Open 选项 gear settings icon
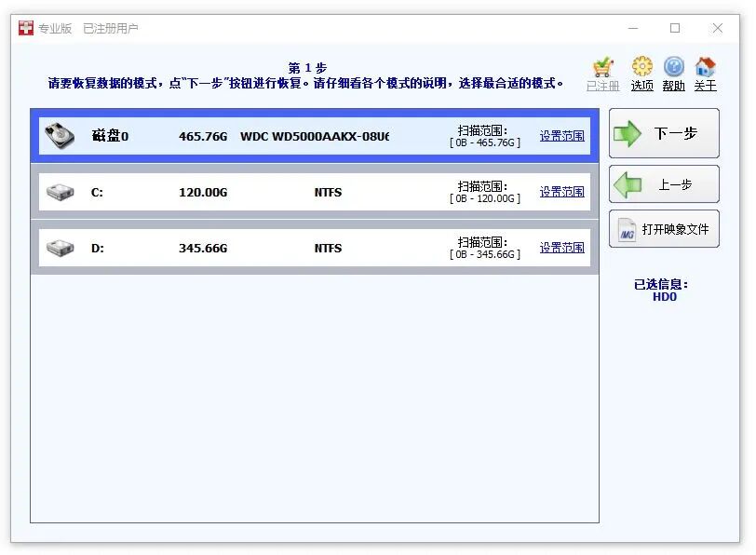The width and height of the screenshot is (756, 555). 642,66
